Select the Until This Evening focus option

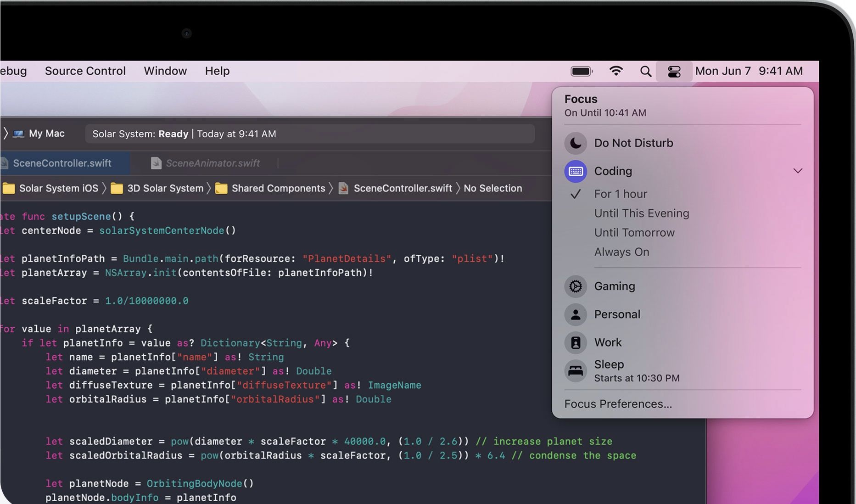[x=642, y=213]
